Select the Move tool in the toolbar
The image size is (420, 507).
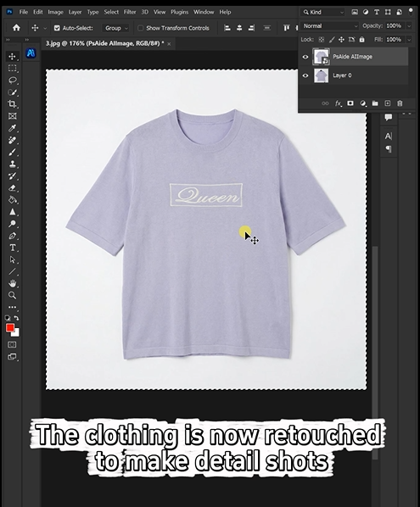[12, 56]
